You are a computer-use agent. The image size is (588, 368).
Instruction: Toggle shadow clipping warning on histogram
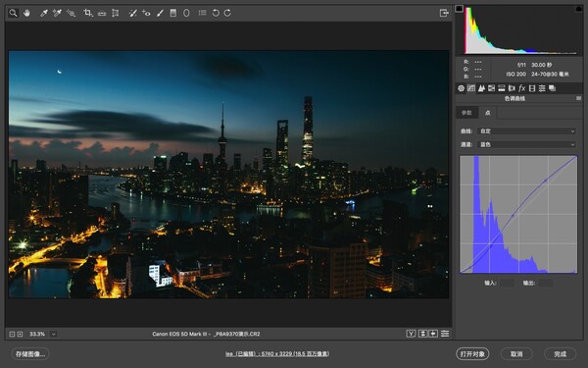click(x=460, y=9)
